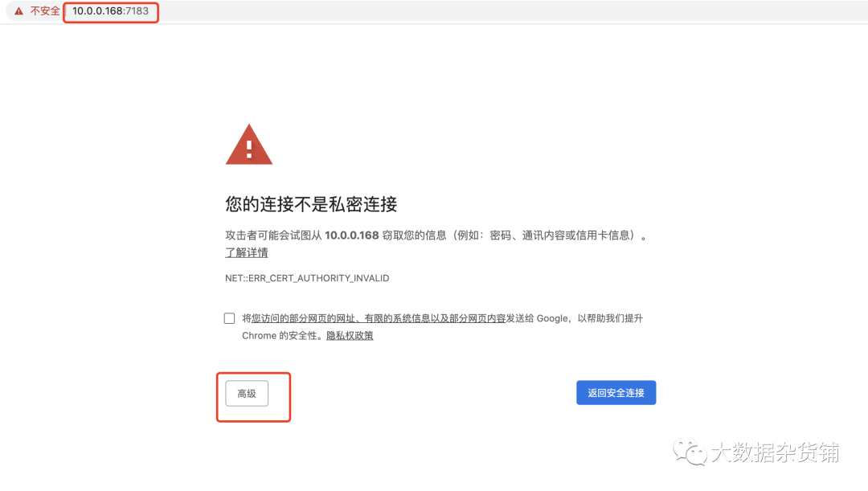Click the Chrome 的安全性 text
The image size is (868, 491).
[281, 335]
